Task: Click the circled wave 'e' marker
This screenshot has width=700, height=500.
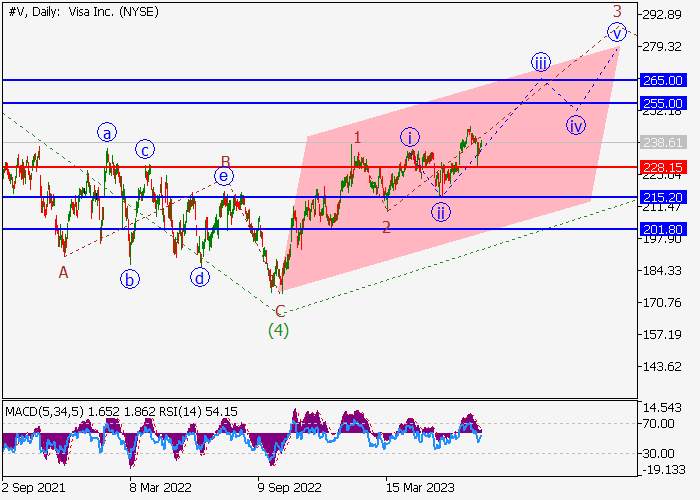Action: [x=224, y=176]
